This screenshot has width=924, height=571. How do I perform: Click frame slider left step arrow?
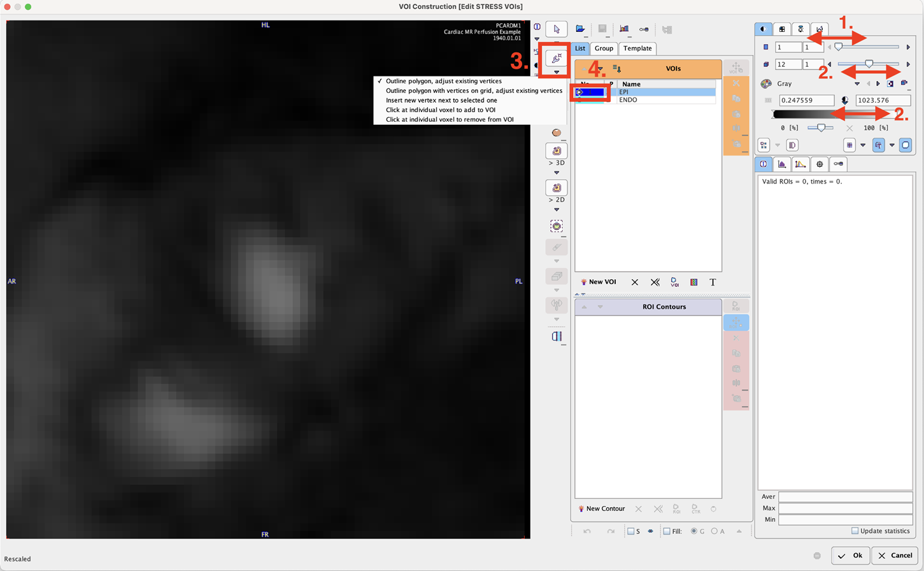tap(829, 64)
